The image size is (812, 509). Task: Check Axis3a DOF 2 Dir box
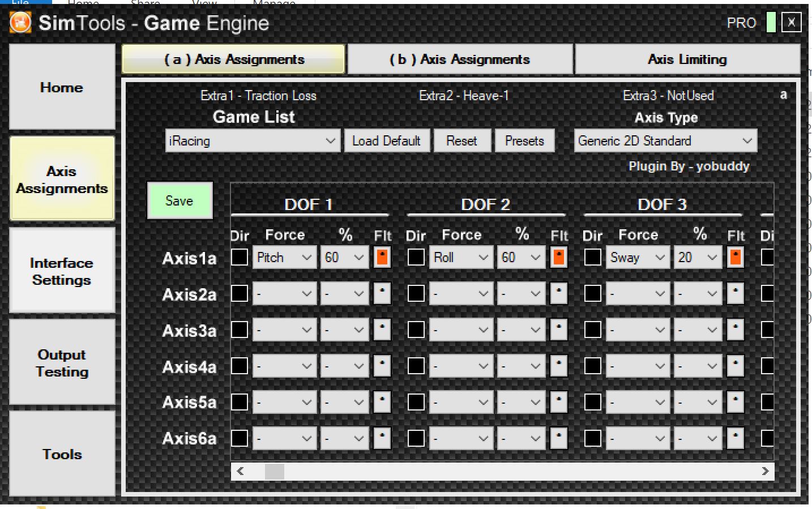coord(416,330)
